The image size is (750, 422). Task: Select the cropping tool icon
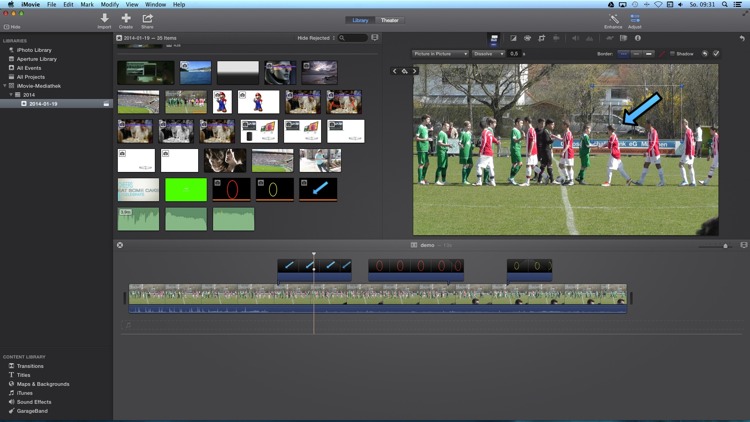point(541,38)
